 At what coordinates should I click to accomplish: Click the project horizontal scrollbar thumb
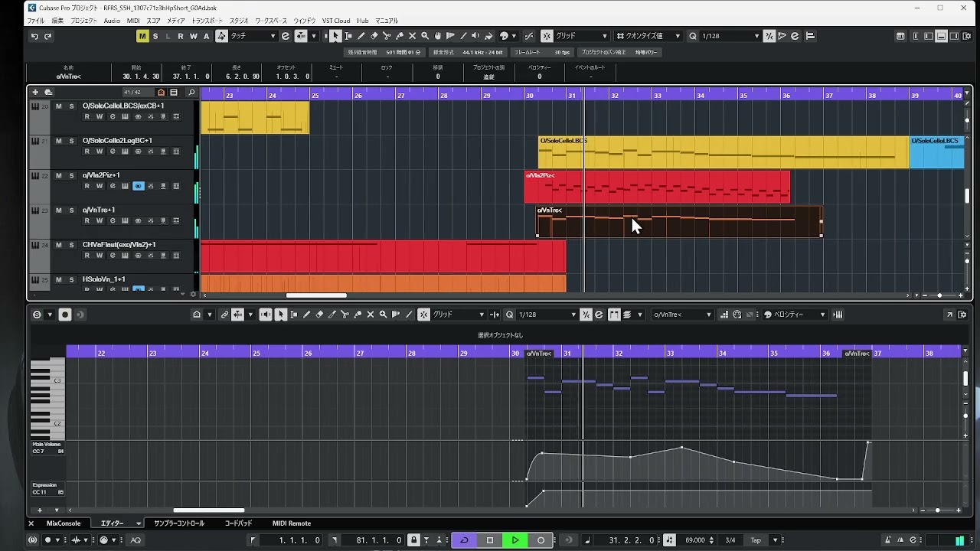click(x=316, y=295)
